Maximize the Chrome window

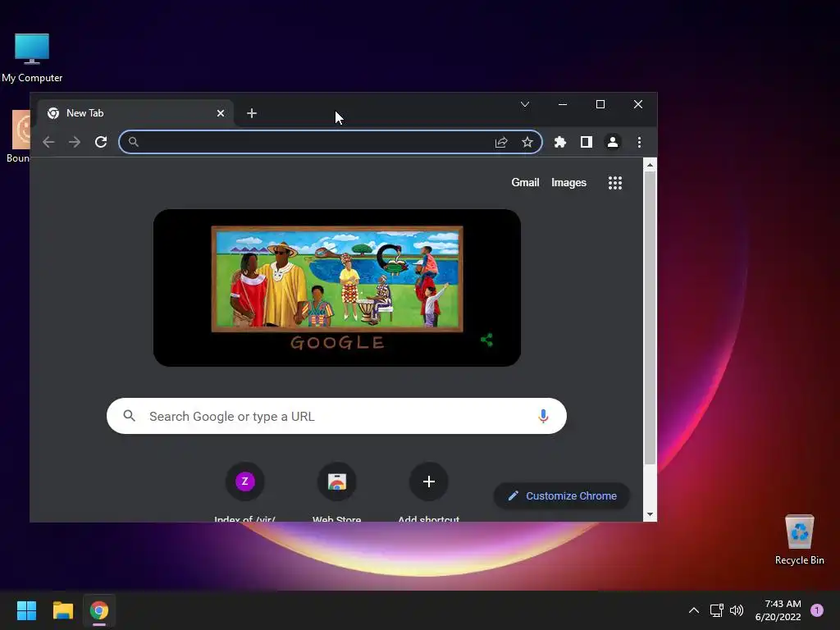(600, 104)
